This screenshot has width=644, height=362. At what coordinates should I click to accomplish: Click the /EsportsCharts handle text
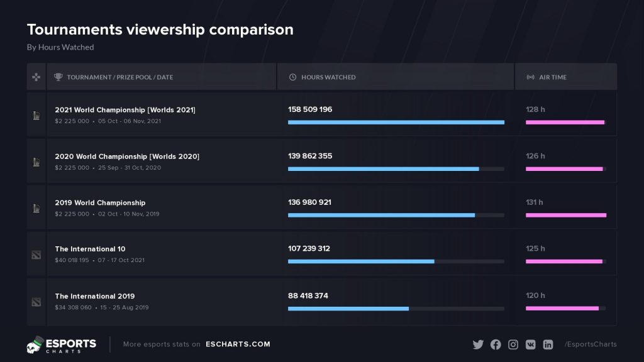tap(591, 344)
